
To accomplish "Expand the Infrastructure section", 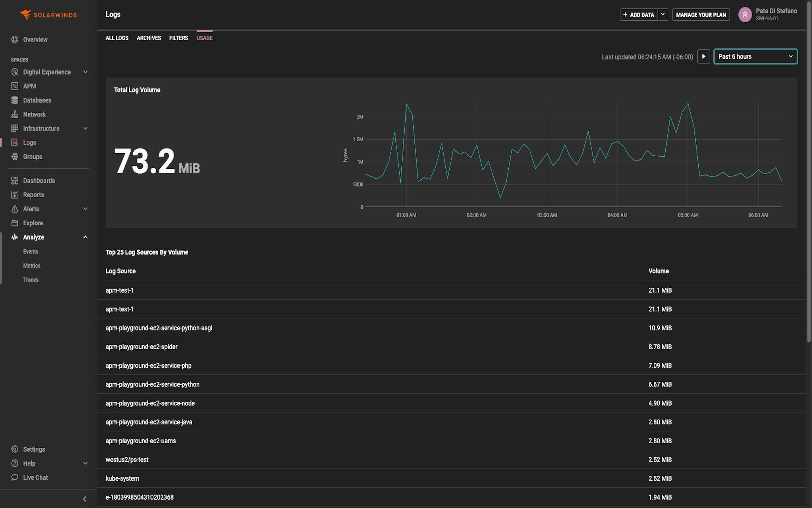I will click(85, 128).
